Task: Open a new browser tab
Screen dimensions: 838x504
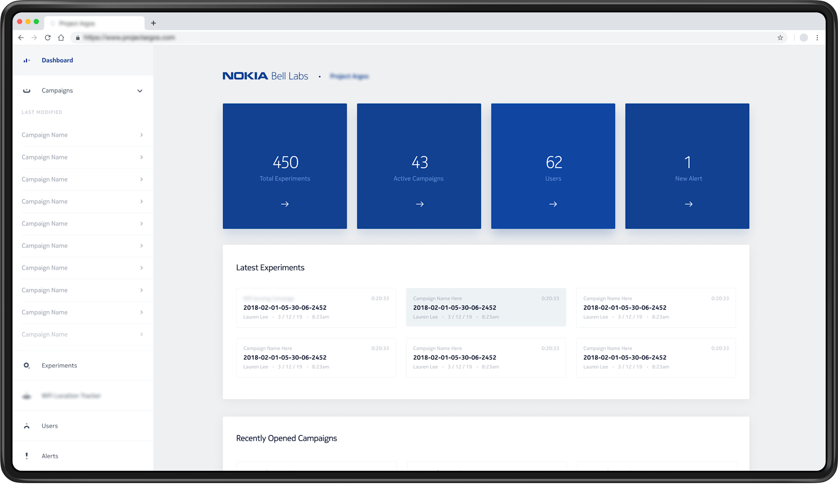Action: coord(153,23)
